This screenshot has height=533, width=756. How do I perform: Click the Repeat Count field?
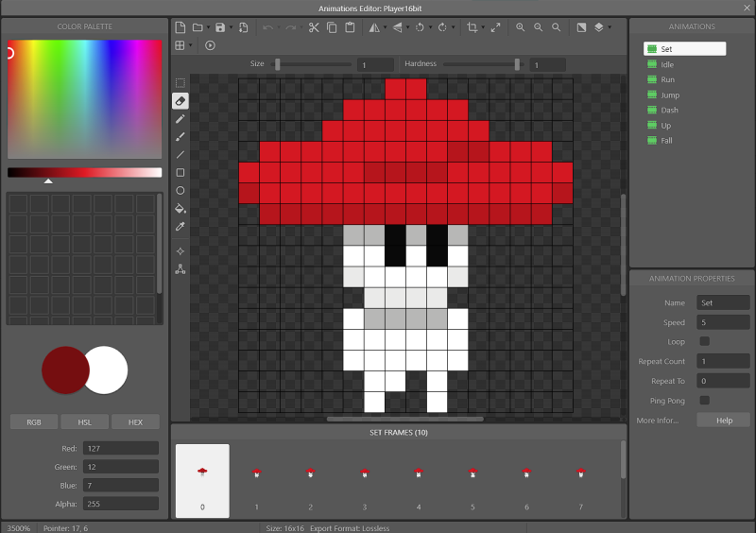pyautogui.click(x=723, y=361)
